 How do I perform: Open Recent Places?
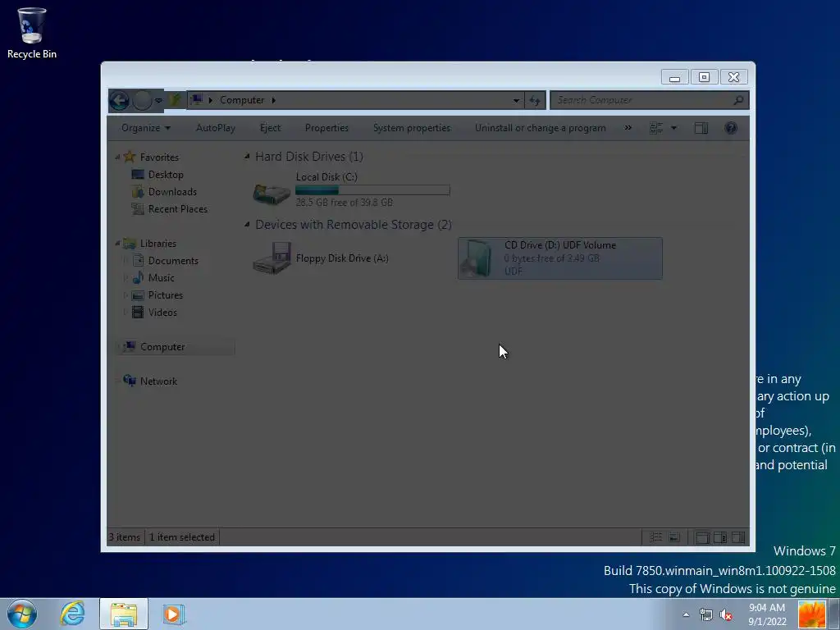(x=178, y=209)
